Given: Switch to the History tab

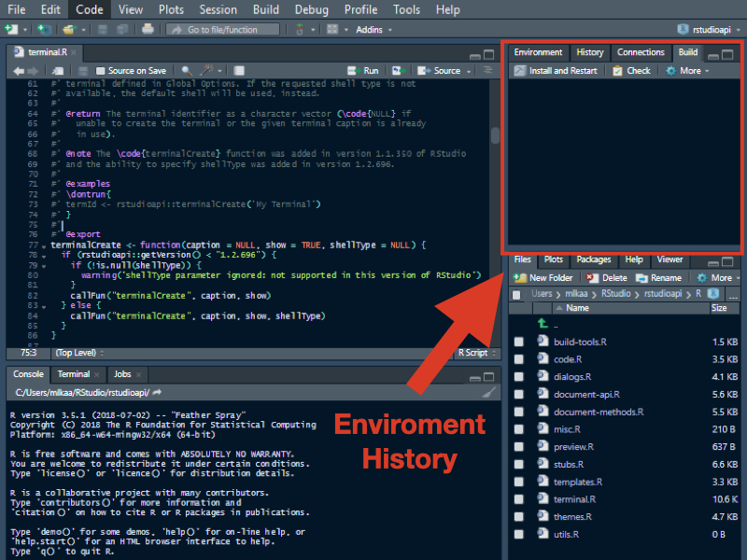Looking at the screenshot, I should tap(590, 52).
